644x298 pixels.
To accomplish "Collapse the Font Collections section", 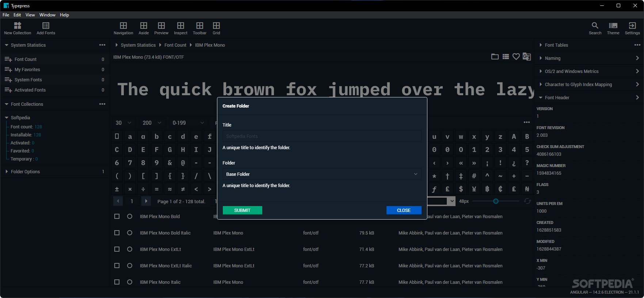I will [x=7, y=104].
